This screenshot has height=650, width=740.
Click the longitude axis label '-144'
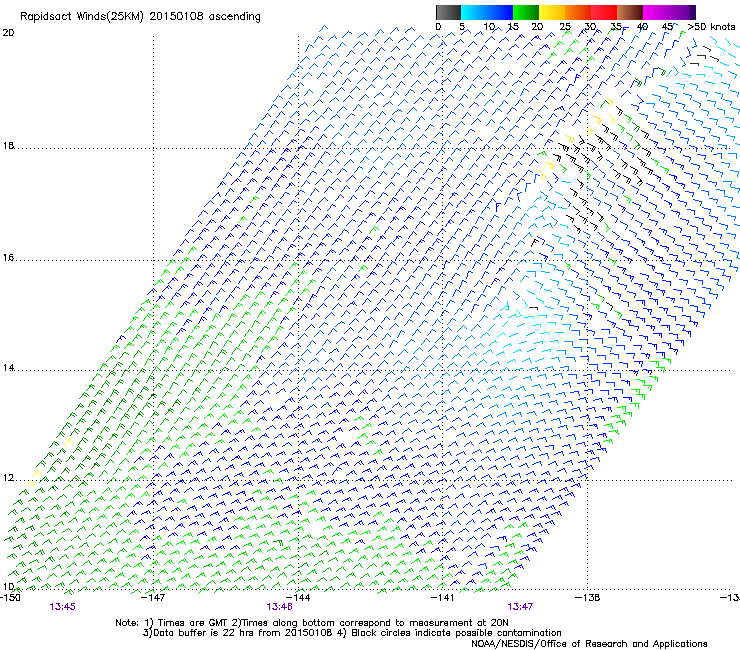pyautogui.click(x=298, y=598)
